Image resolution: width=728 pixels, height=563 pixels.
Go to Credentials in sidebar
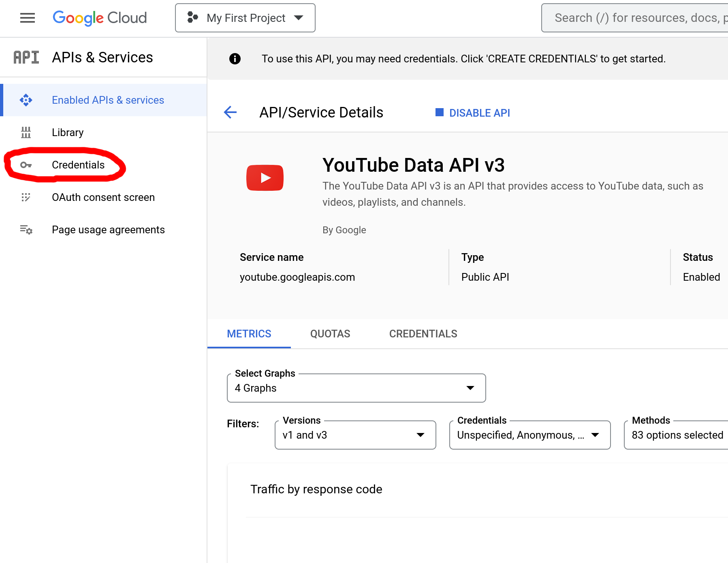tap(103, 165)
